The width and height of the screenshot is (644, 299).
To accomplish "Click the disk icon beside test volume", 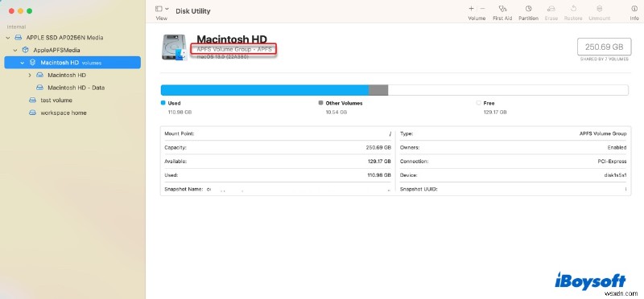I will pos(32,100).
